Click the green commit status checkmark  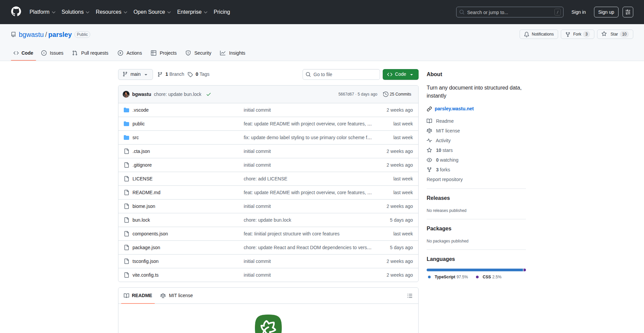(x=209, y=95)
